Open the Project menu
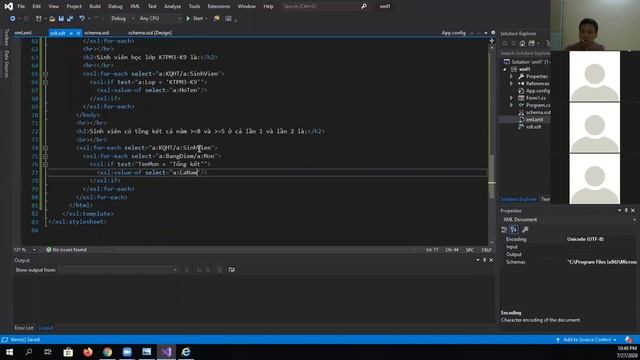Viewport: 640px width, 360px height. click(74, 6)
